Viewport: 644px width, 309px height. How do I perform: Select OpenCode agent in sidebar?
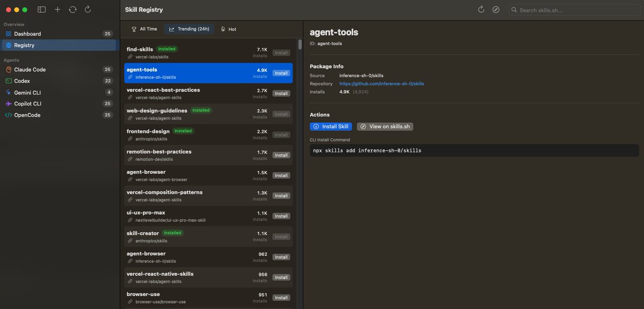(58, 115)
